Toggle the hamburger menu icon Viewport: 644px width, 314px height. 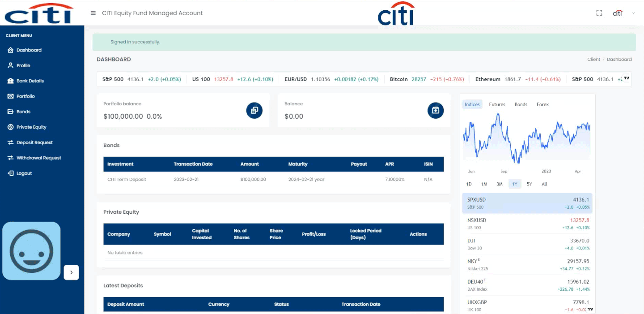point(93,13)
